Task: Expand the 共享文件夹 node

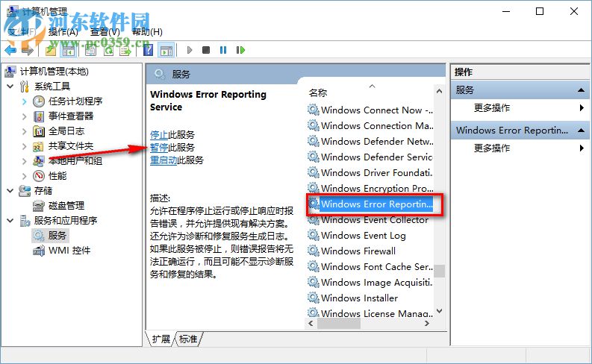Action: point(24,146)
